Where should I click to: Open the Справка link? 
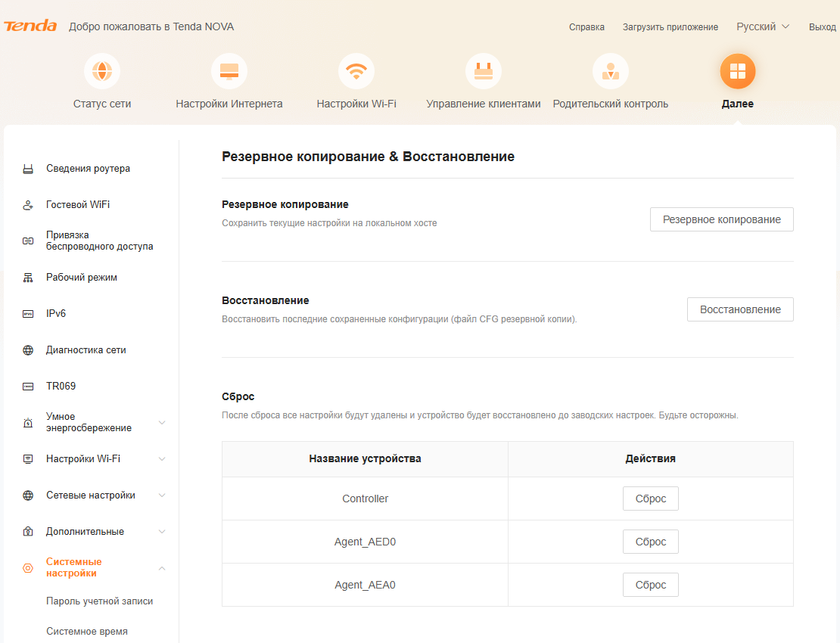point(586,26)
